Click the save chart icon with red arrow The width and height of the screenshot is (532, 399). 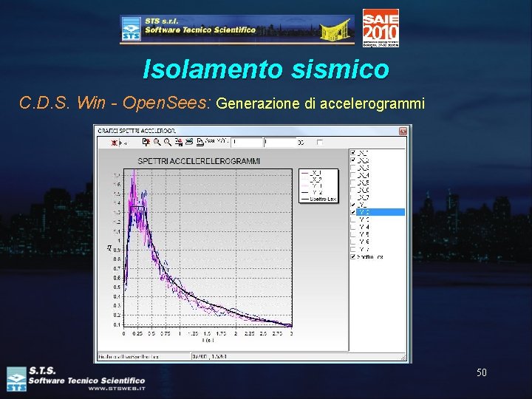(179, 142)
